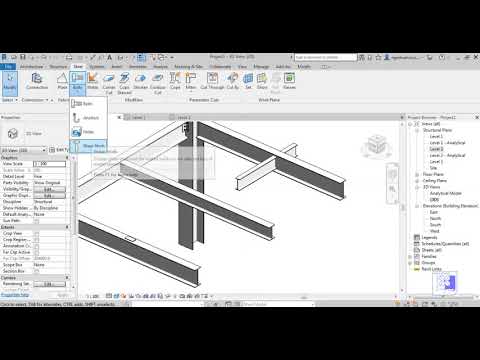The height and width of the screenshot is (360, 480).
Task: Click Edit for Graphic Display Options
Action: [49, 196]
